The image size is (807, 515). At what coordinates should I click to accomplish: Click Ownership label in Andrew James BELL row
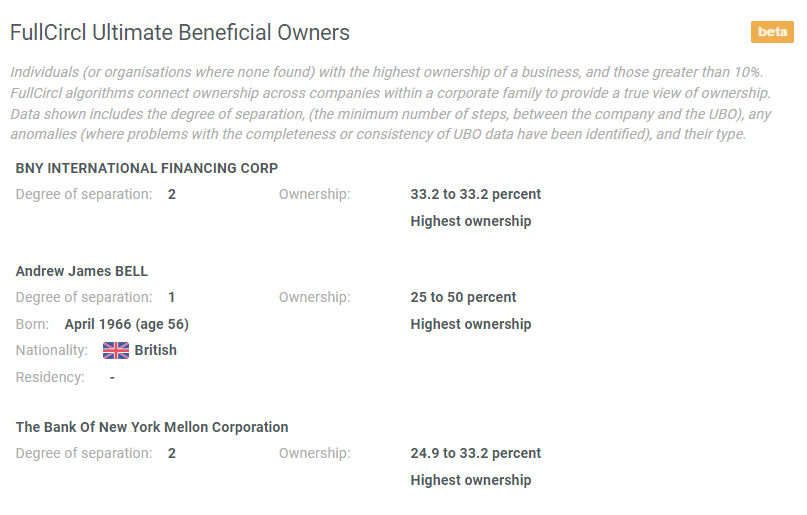(314, 297)
